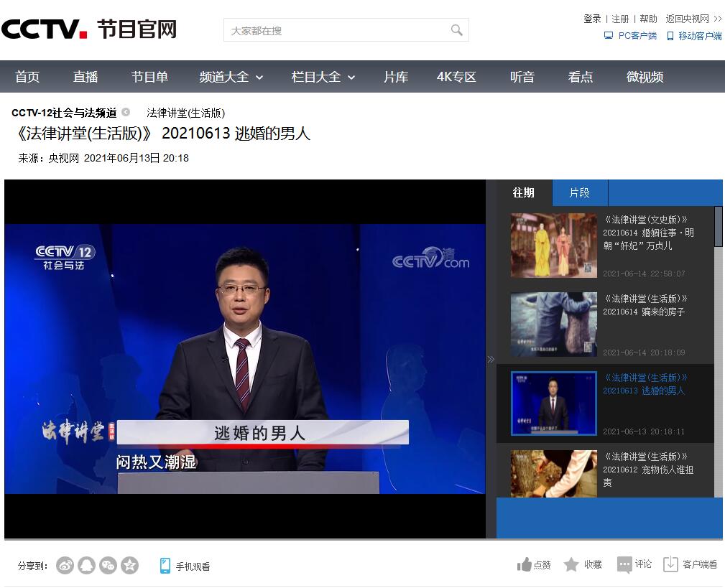
Task: Share the video to Weibo
Action: (x=65, y=566)
